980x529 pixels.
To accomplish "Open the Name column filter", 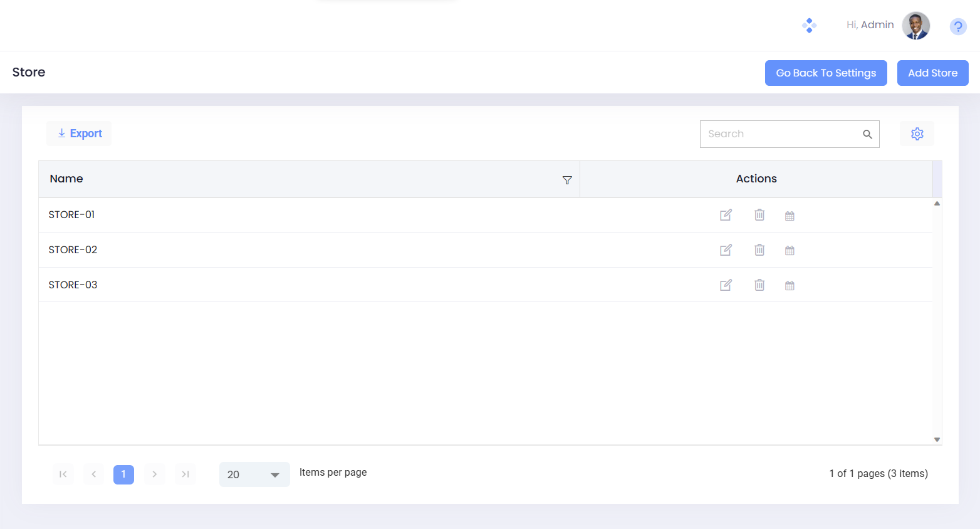I will 567,180.
